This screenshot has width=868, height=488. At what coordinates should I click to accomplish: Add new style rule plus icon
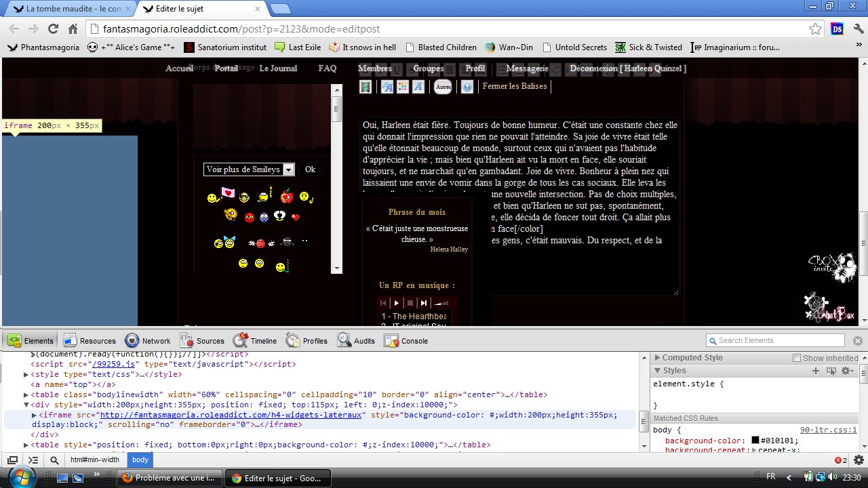click(x=816, y=371)
